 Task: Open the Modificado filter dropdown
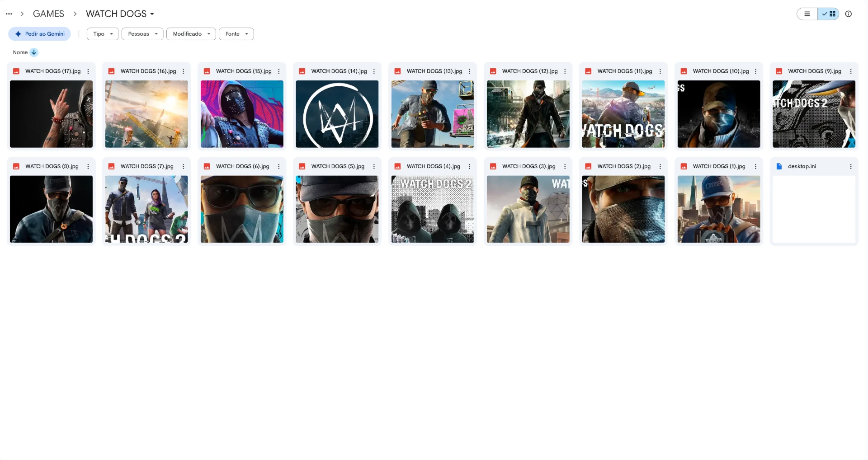click(191, 34)
